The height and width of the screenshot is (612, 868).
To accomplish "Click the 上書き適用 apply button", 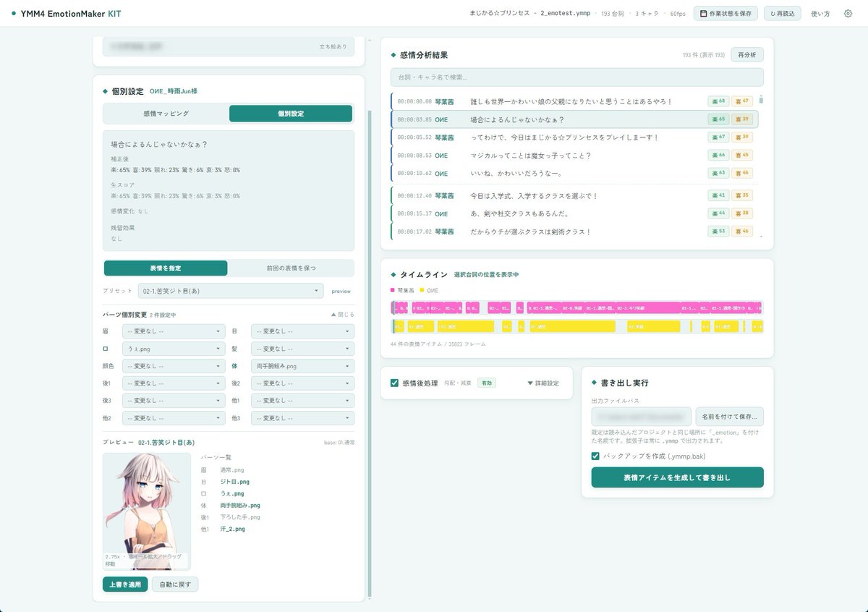I will 125,585.
